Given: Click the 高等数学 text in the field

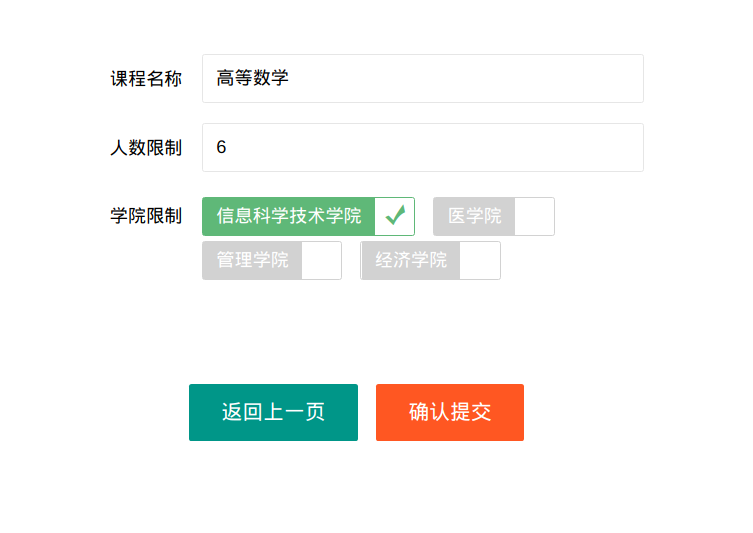Looking at the screenshot, I should tap(252, 78).
